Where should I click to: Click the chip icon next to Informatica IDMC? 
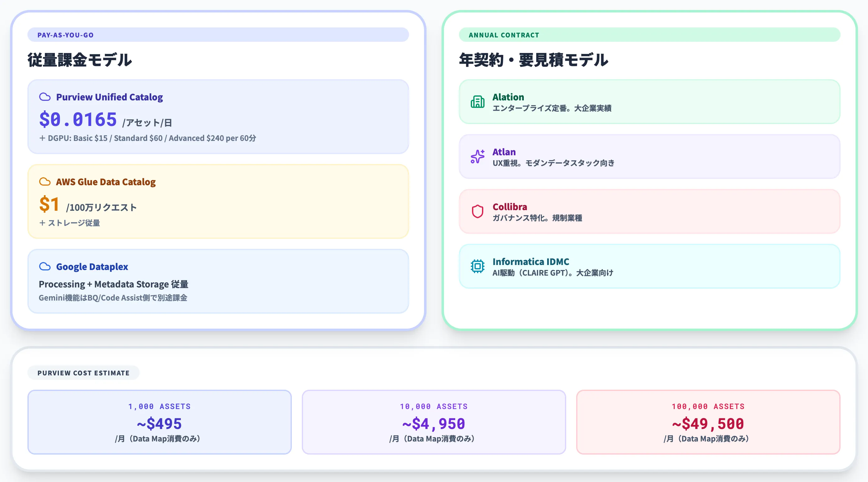477,266
